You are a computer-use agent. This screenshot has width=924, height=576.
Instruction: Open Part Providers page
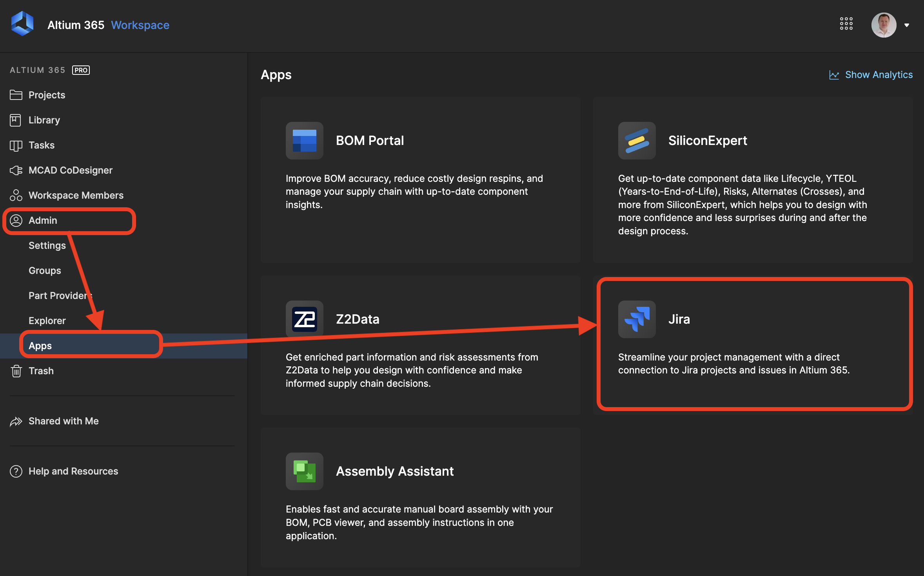click(x=61, y=296)
